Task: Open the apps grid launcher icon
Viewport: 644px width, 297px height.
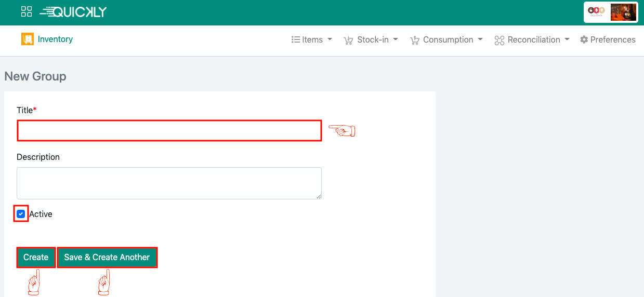Action: pos(27,11)
